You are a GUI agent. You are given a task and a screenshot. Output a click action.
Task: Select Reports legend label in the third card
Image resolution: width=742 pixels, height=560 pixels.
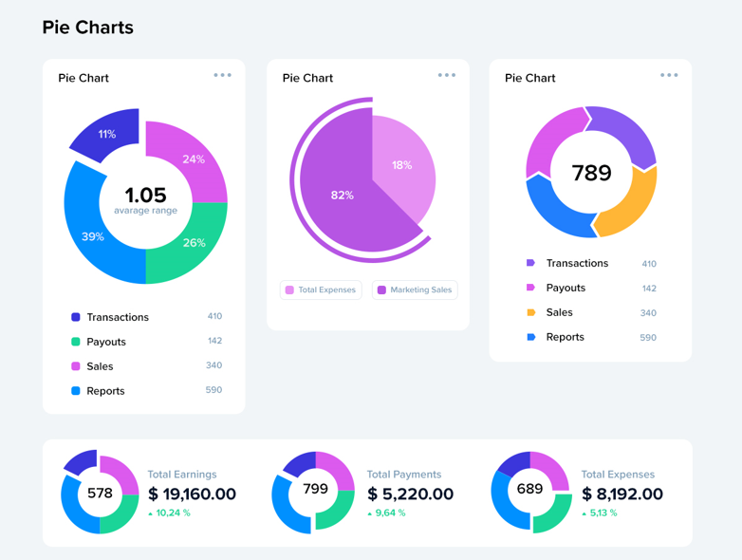pyautogui.click(x=565, y=337)
